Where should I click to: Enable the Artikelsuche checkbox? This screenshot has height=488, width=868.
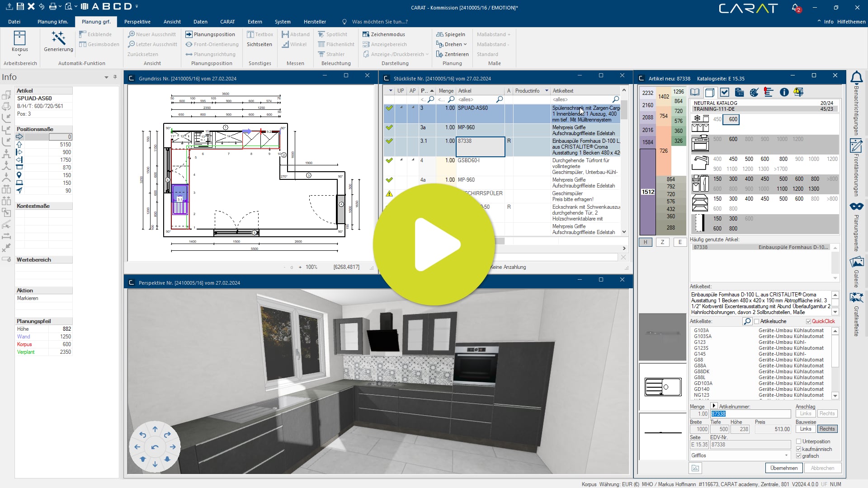point(756,322)
